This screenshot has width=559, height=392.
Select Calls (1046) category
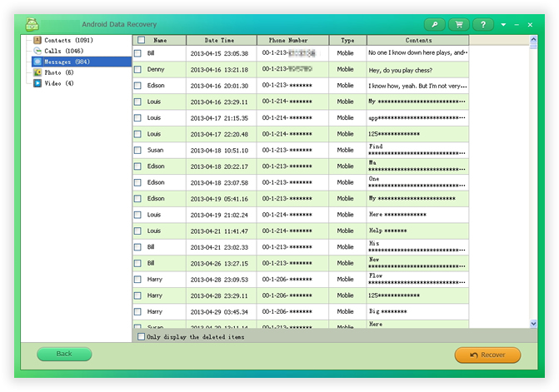[64, 51]
